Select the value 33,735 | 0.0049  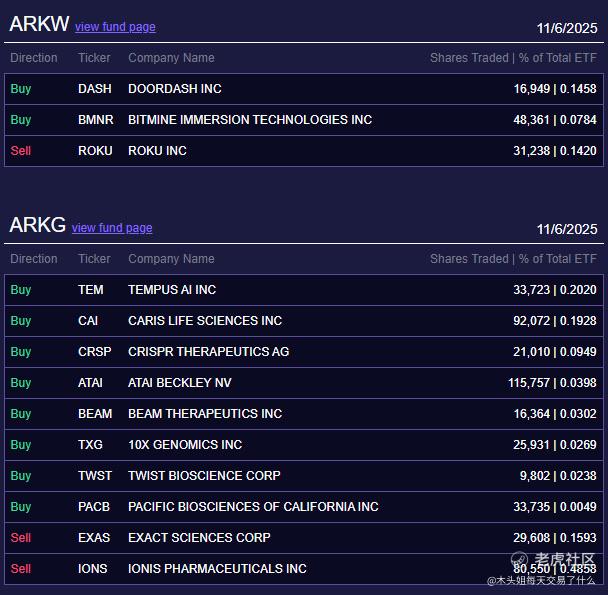(555, 507)
